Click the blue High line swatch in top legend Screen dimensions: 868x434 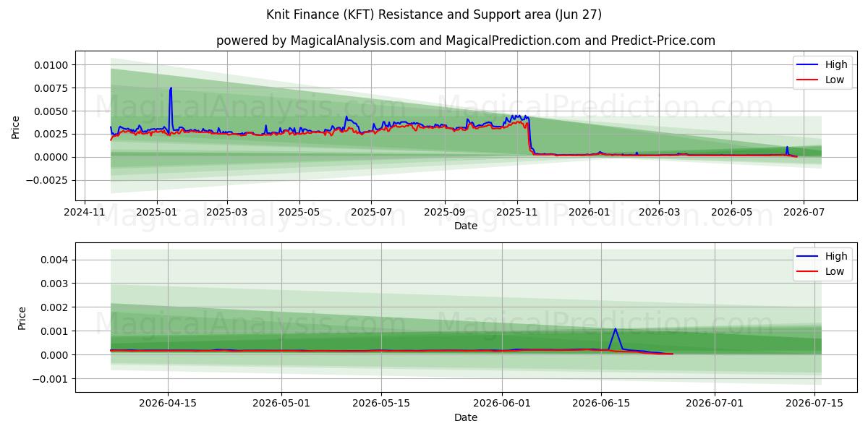tap(808, 65)
